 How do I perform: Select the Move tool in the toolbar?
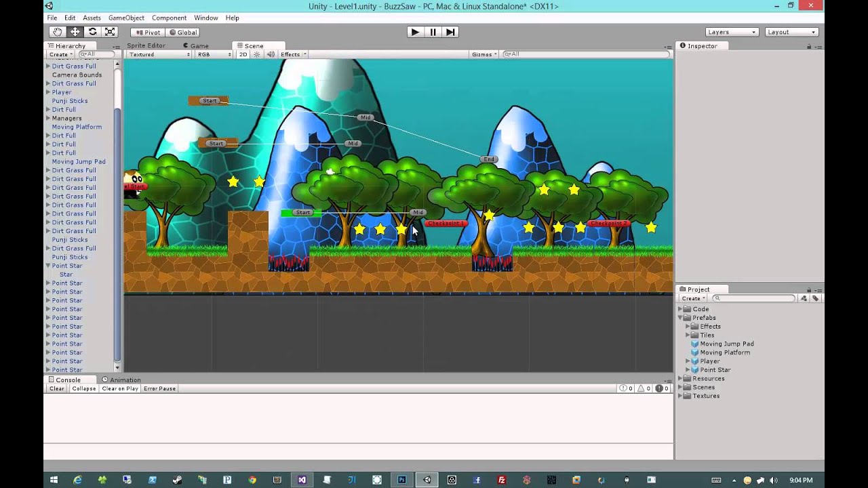(x=75, y=32)
